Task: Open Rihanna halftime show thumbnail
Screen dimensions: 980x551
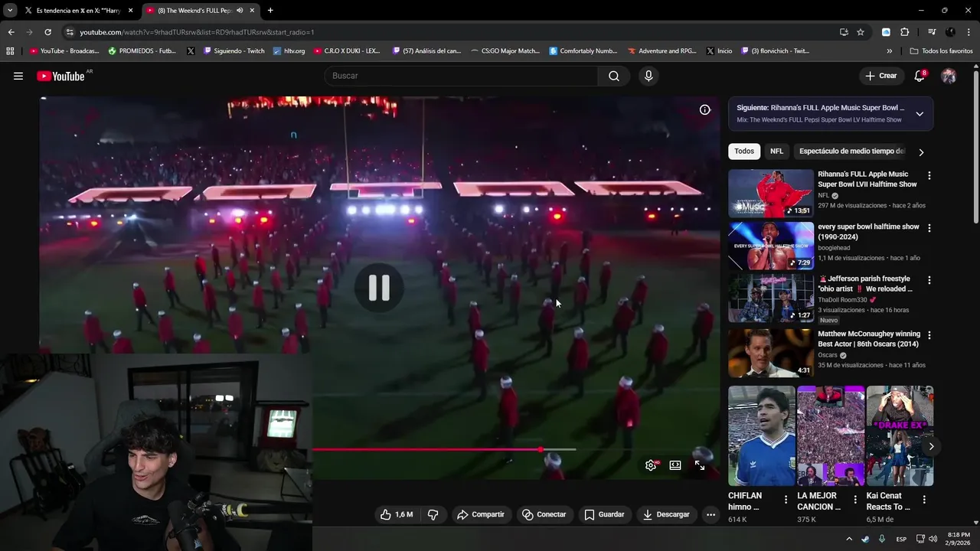Action: click(771, 194)
